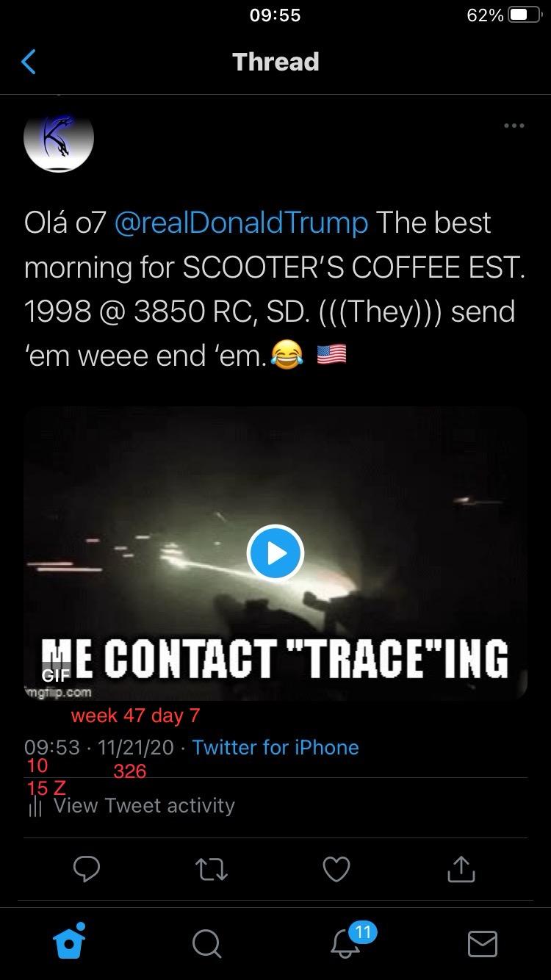Tap the battery indicator in the status bar
This screenshot has width=551, height=980.
[x=525, y=15]
